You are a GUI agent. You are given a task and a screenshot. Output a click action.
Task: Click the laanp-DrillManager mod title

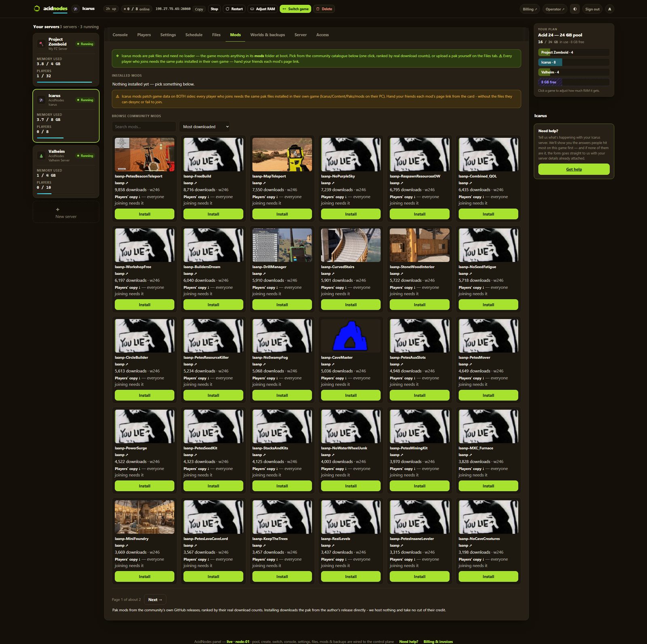pyautogui.click(x=269, y=267)
